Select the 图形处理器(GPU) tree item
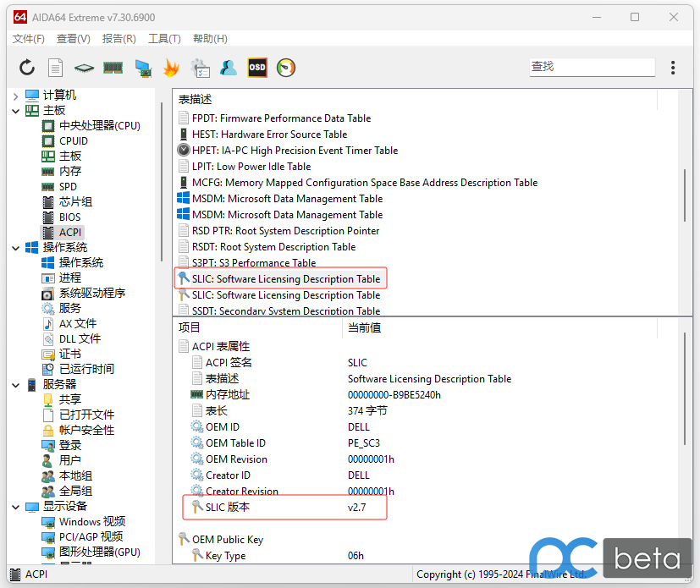Viewport: 700px width, 588px height. pos(91,552)
